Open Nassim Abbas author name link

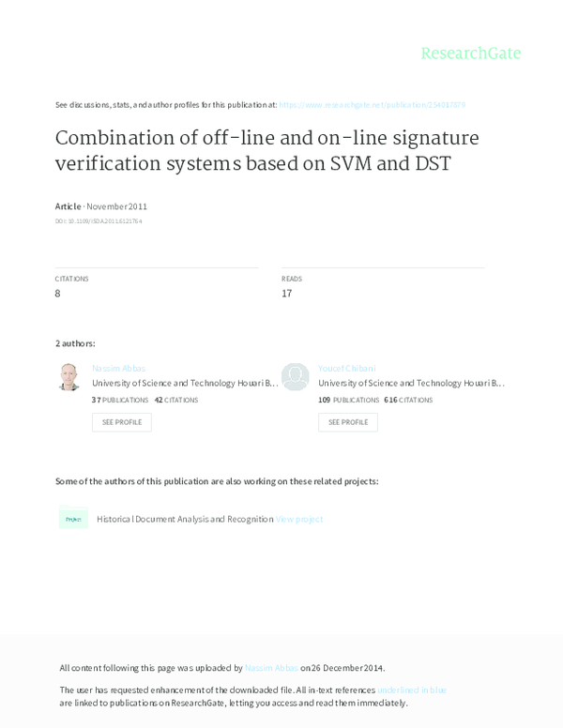118,369
